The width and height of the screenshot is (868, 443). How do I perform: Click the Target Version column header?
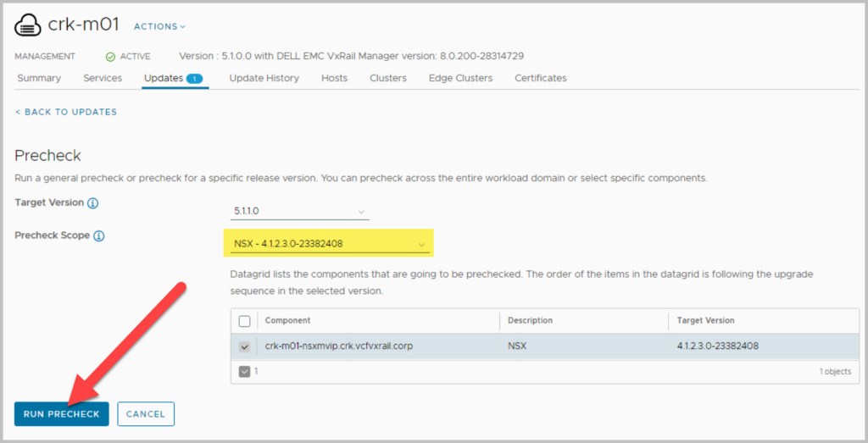[x=705, y=321]
